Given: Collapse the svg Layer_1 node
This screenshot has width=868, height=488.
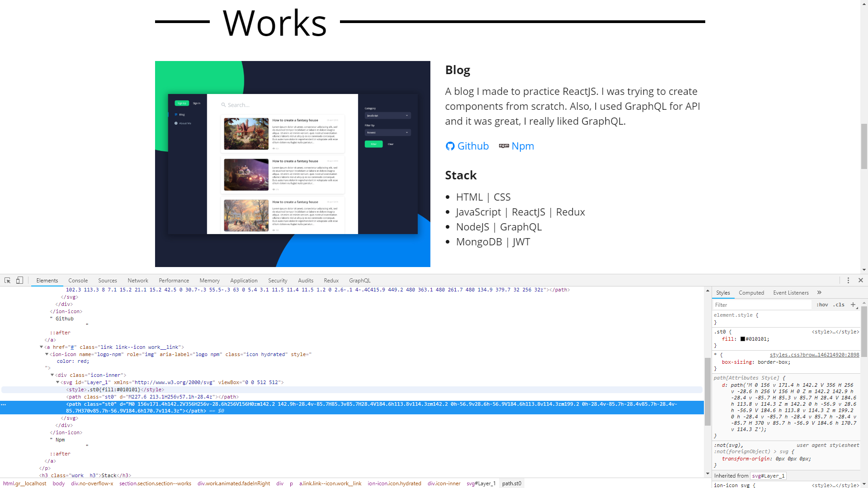Looking at the screenshot, I should tap(57, 383).
